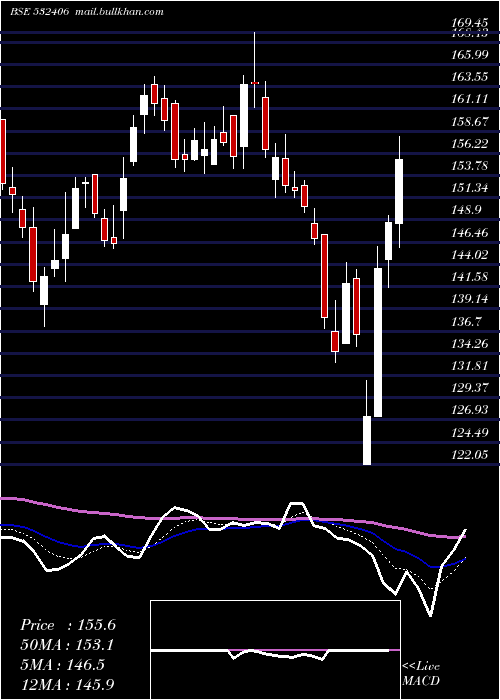Select the 136.7 price axis label
Image resolution: width=500 pixels, height=700 pixels.
click(x=467, y=321)
